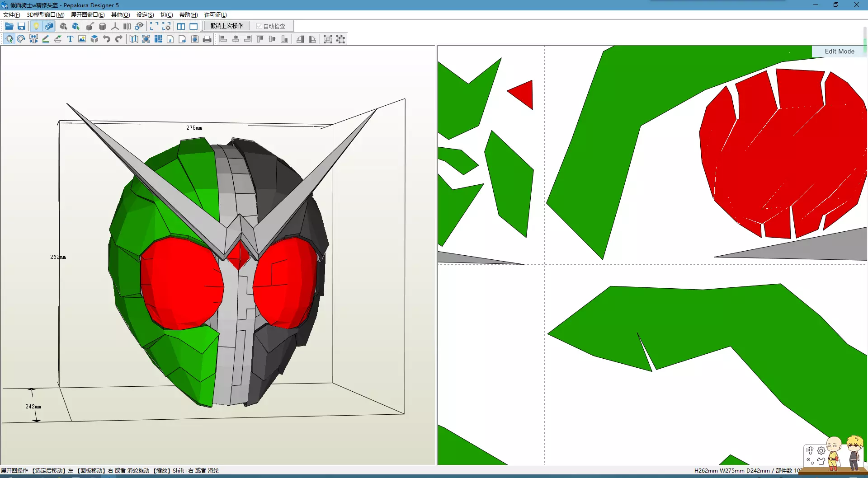The height and width of the screenshot is (478, 868).
Task: Click the fit-to-window brackets icon
Action: tap(154, 26)
